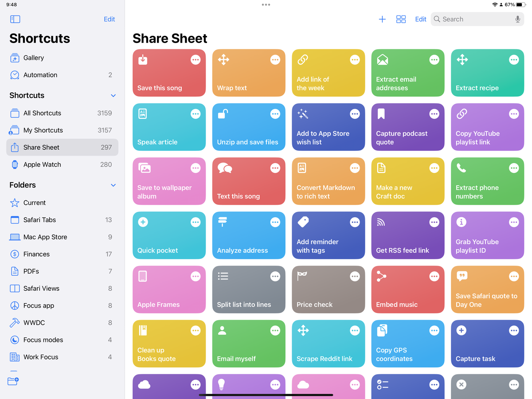Screen dimensions: 532x399
Task: Open the Automation section
Action: 40,74
